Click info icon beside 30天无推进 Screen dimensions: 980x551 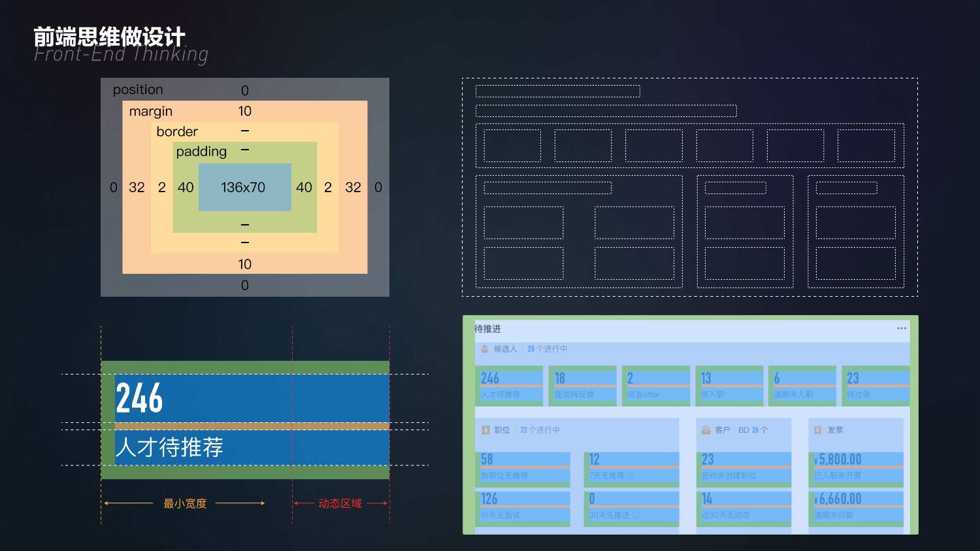(636, 515)
